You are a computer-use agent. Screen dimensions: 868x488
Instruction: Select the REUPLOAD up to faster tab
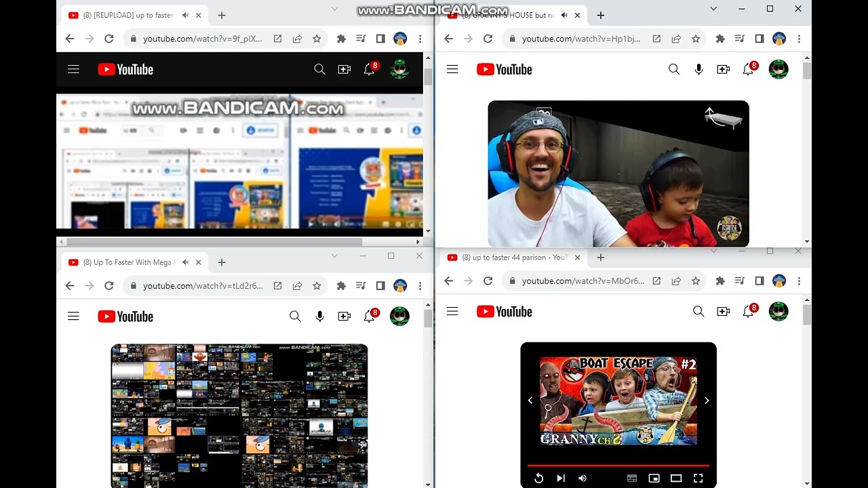(134, 15)
